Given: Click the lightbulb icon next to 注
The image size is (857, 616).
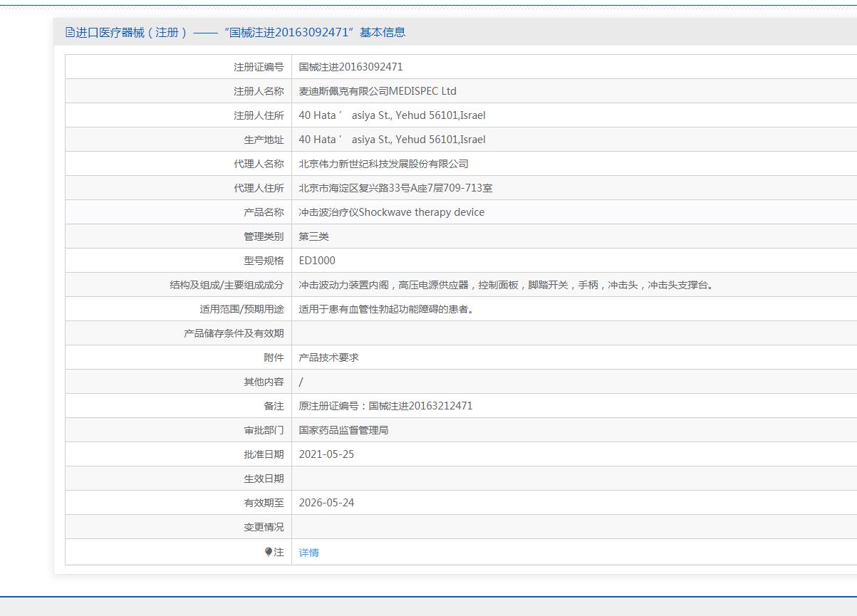Looking at the screenshot, I should pyautogui.click(x=269, y=552).
